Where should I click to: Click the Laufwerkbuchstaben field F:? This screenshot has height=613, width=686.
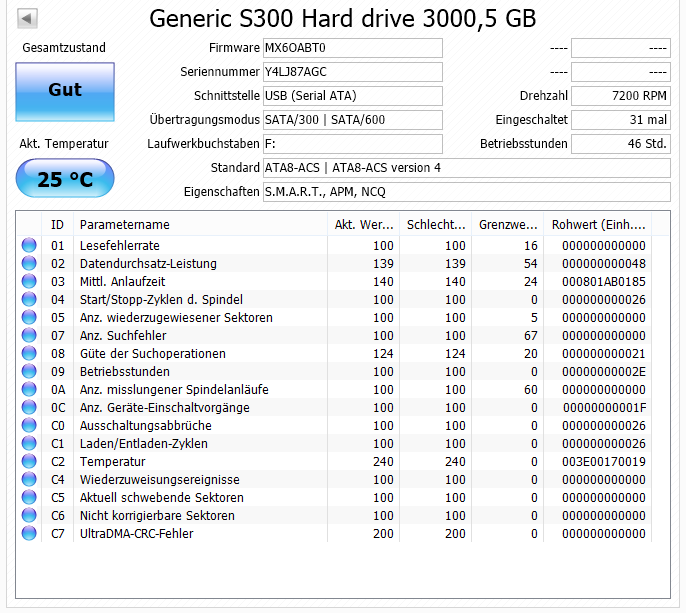pyautogui.click(x=353, y=144)
